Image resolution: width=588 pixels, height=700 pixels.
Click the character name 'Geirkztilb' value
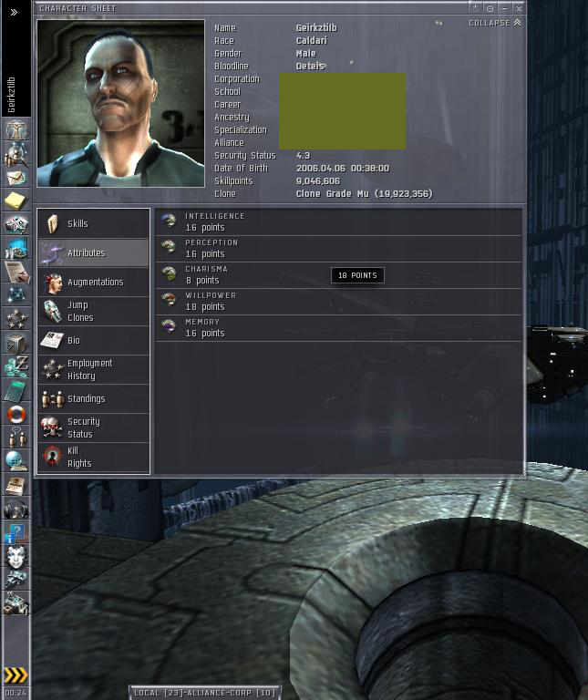(316, 27)
